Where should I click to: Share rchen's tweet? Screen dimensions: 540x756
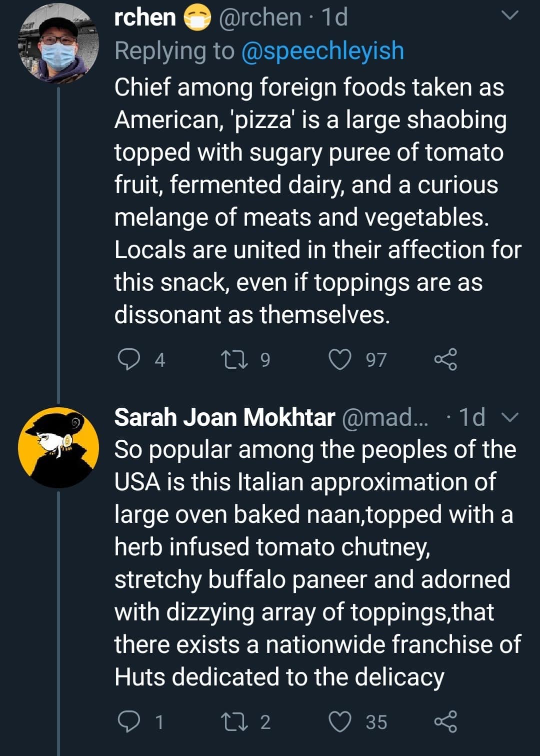click(x=445, y=359)
